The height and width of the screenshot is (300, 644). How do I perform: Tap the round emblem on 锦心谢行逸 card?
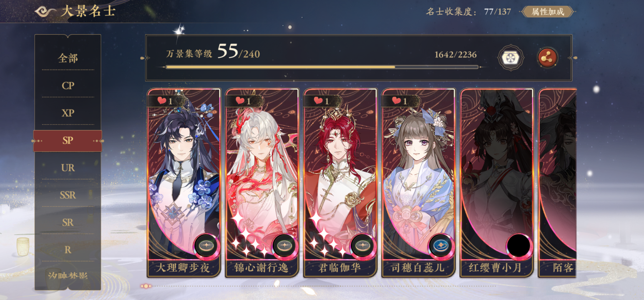284,246
